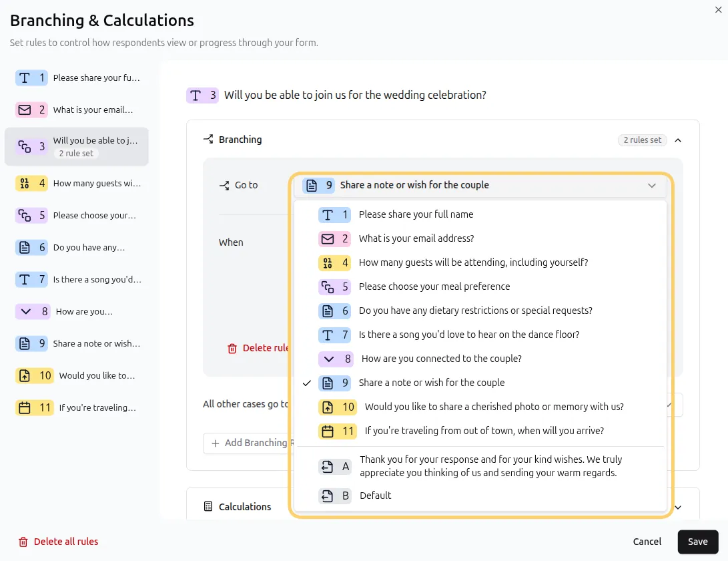Image resolution: width=728 pixels, height=561 pixels.
Task: Save the branching rules
Action: (697, 542)
